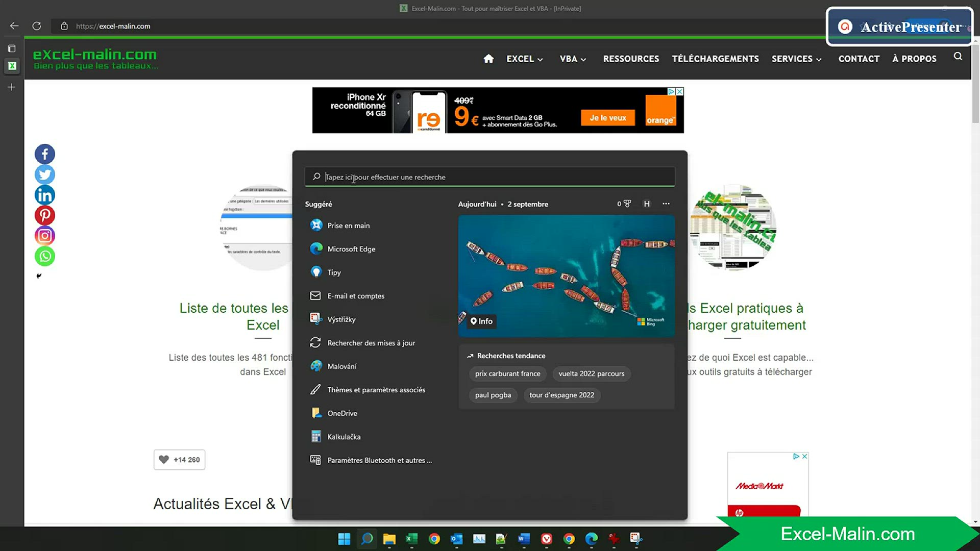This screenshot has height=551, width=980.
Task: Open the Snipping Tool taskbar icon
Action: pos(636,539)
